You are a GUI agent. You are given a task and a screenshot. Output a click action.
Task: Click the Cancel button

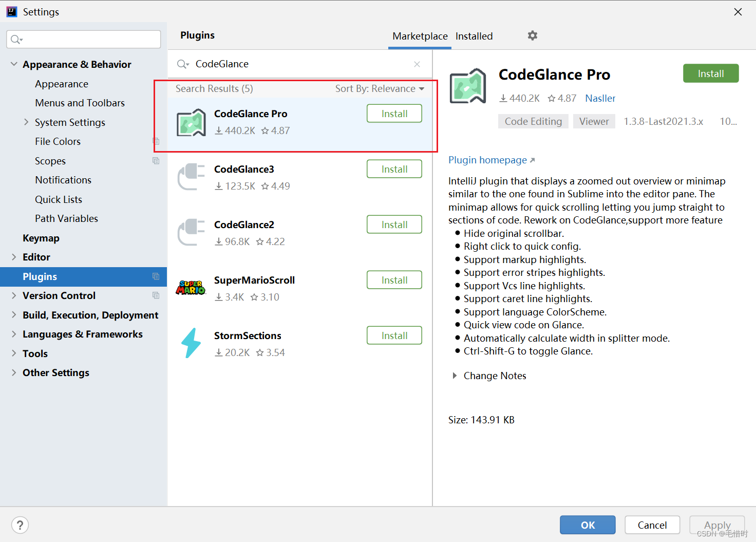click(x=652, y=525)
